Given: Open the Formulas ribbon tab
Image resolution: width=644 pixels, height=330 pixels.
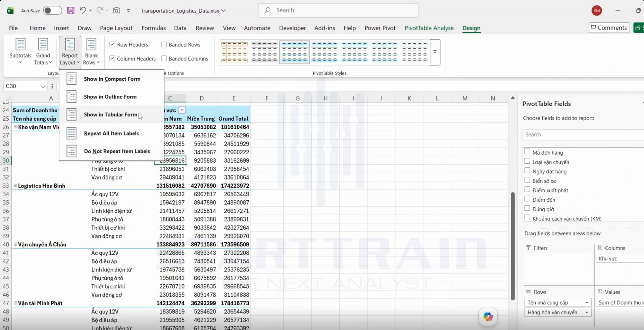Looking at the screenshot, I should pos(153,28).
